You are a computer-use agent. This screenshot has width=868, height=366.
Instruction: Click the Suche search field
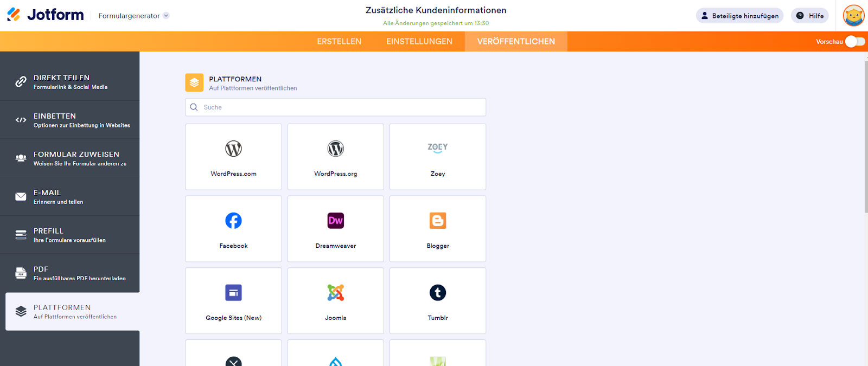click(x=342, y=107)
